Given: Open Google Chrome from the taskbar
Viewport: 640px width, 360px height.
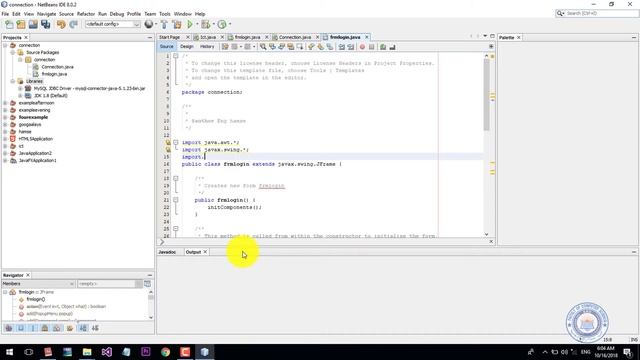Looking at the screenshot, I should (165, 352).
